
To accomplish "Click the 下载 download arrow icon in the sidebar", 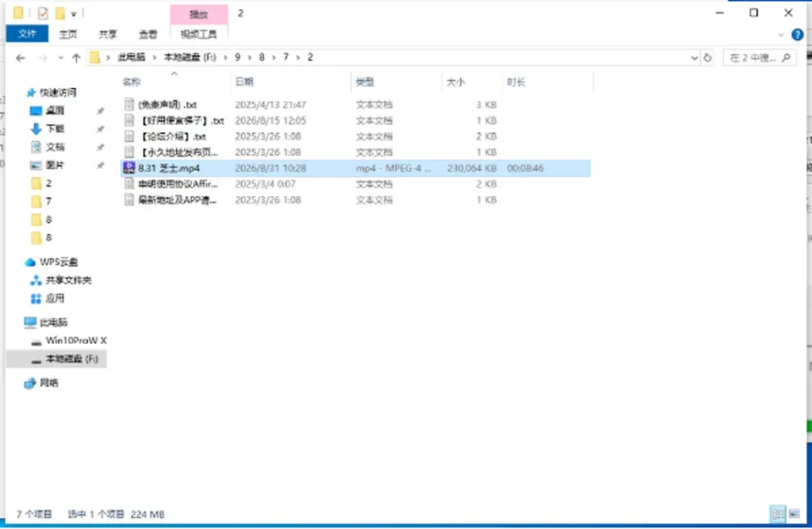I will 36,129.
